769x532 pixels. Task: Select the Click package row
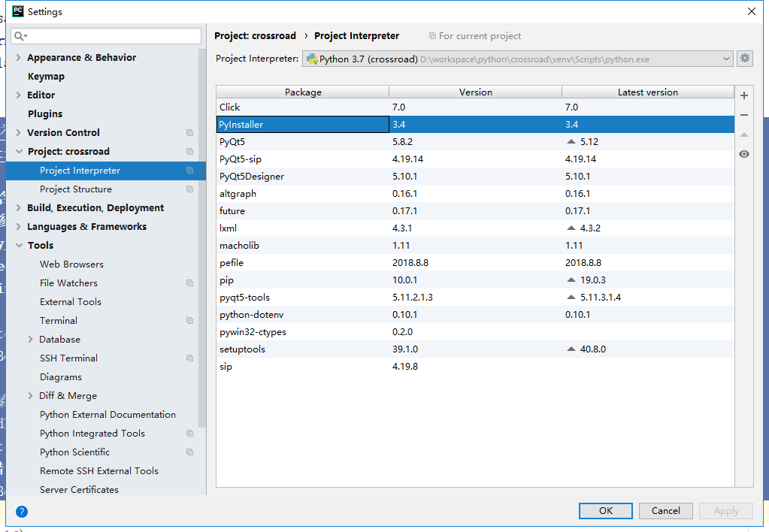[x=475, y=107]
